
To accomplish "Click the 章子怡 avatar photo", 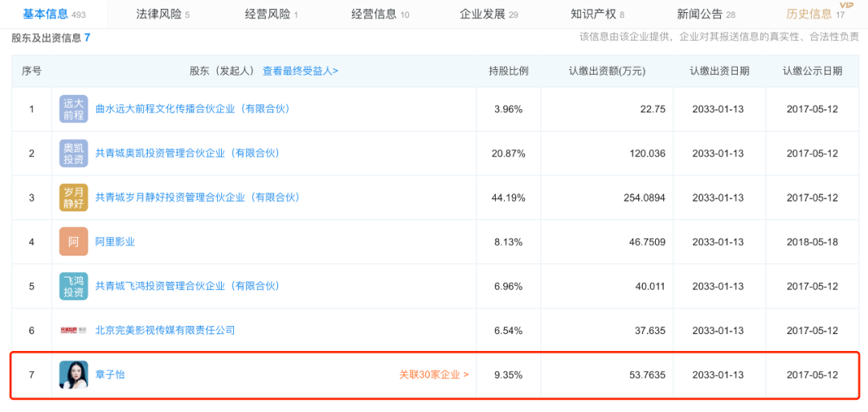I will tap(74, 374).
